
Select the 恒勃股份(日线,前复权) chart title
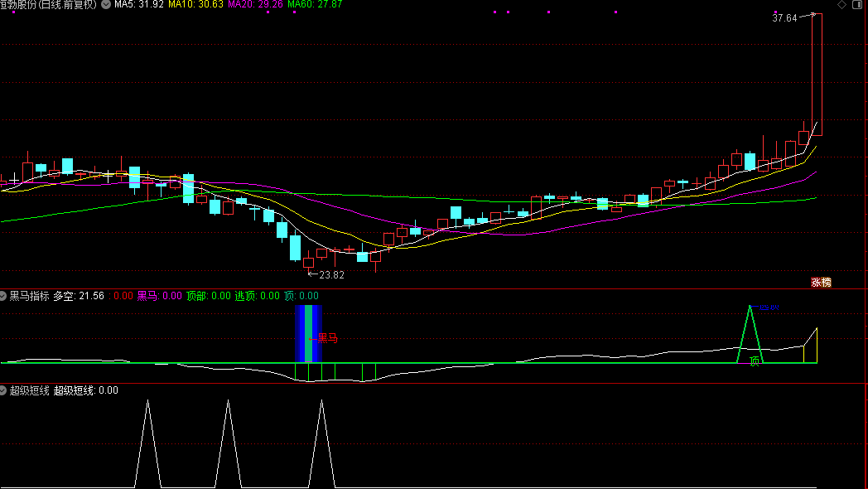[48, 4]
